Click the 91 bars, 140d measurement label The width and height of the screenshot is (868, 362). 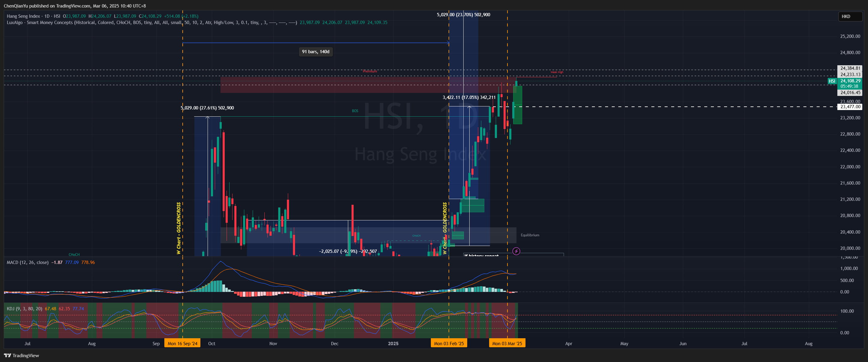click(316, 52)
